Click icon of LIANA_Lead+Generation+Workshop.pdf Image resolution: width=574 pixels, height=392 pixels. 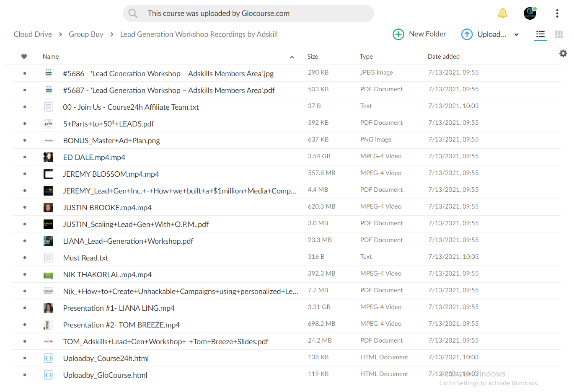point(49,241)
